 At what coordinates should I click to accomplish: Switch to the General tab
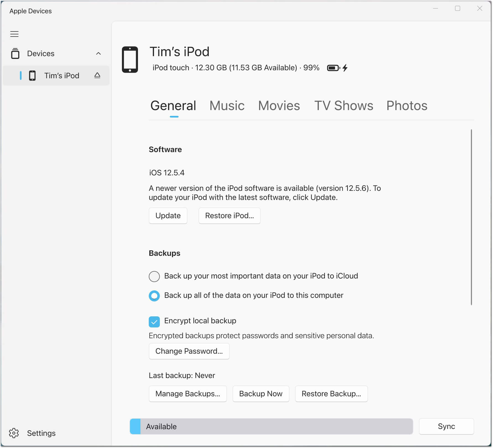point(173,106)
